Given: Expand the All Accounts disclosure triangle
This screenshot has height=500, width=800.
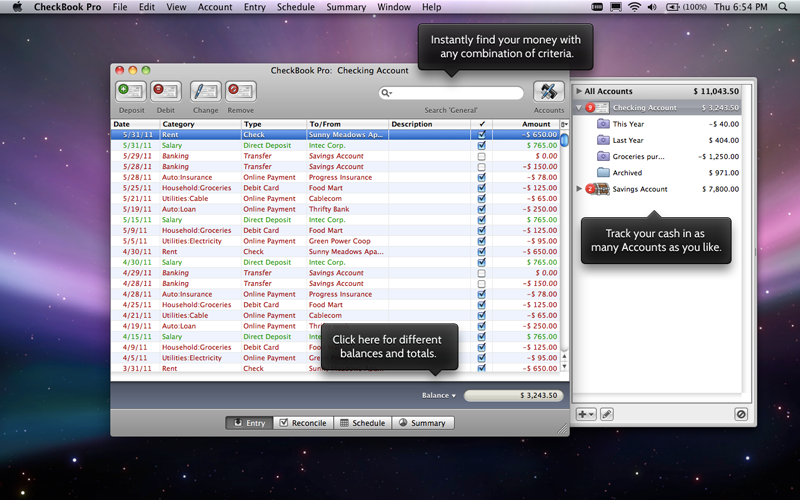Looking at the screenshot, I should coord(579,91).
